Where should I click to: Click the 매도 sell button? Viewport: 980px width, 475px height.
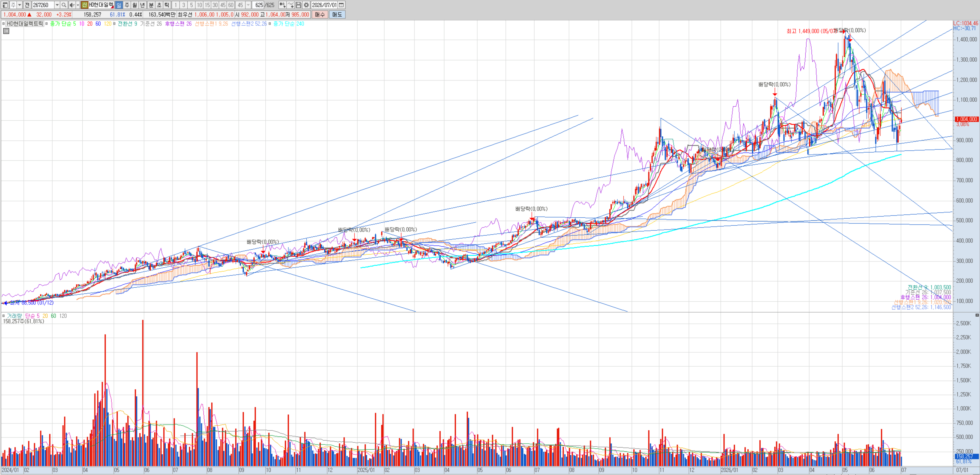pos(337,14)
